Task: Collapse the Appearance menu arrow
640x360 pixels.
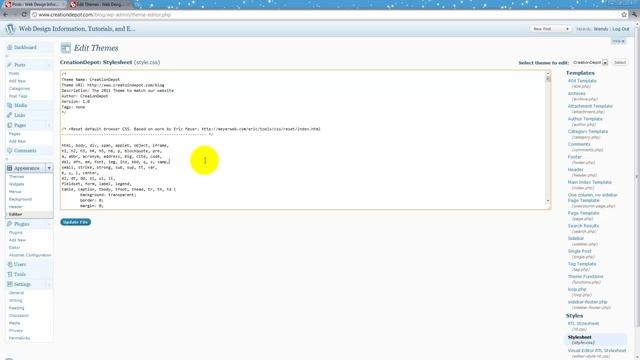Action: click(x=49, y=168)
